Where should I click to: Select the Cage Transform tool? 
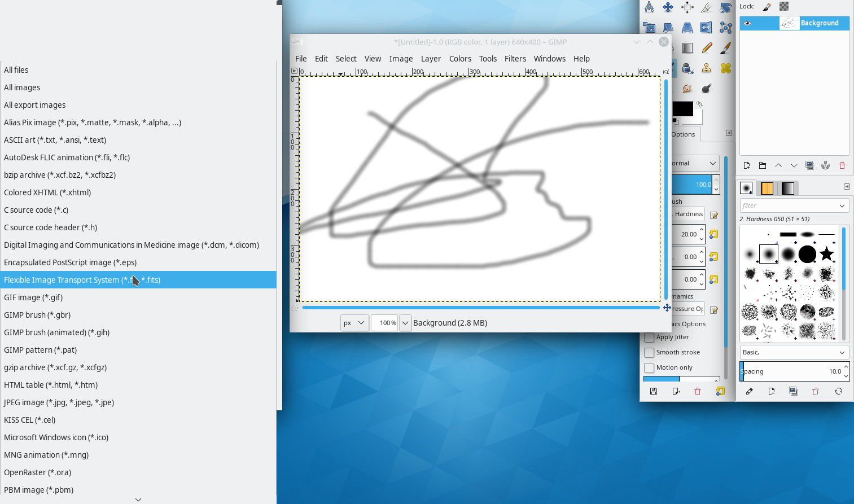tap(725, 28)
